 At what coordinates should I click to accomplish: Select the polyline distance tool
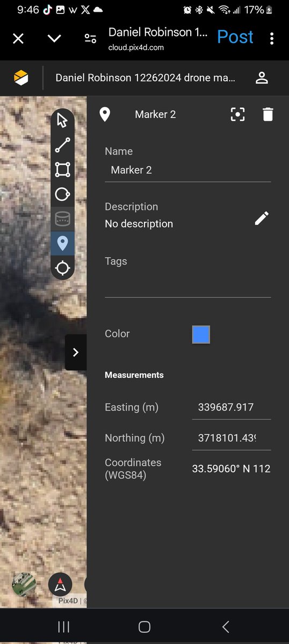pyautogui.click(x=62, y=145)
